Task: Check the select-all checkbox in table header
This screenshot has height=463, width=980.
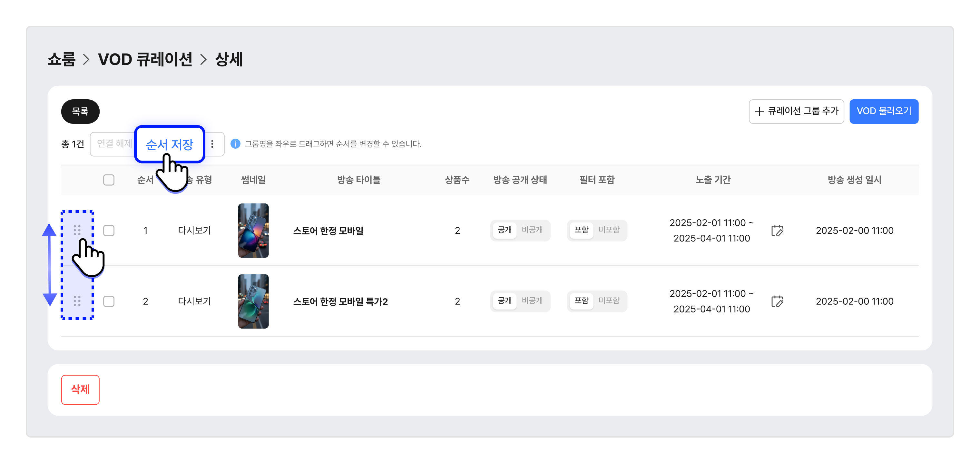Action: click(x=109, y=180)
